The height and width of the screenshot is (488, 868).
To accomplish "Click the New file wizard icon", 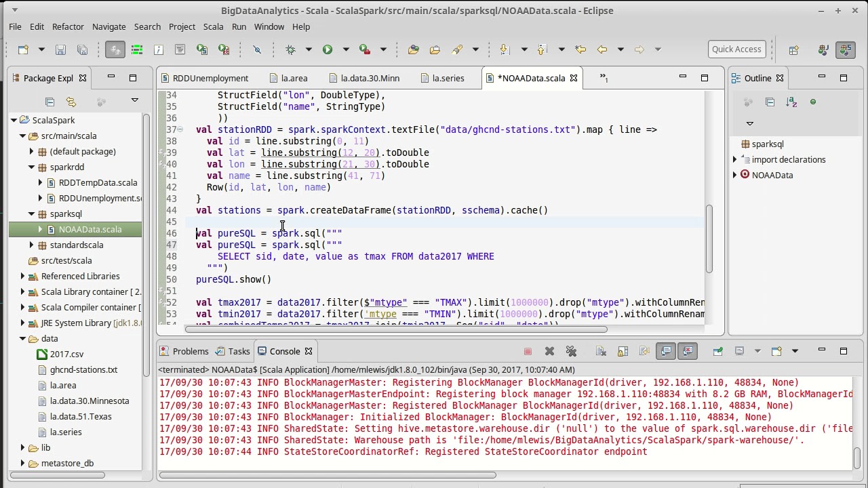I will pyautogui.click(x=23, y=49).
